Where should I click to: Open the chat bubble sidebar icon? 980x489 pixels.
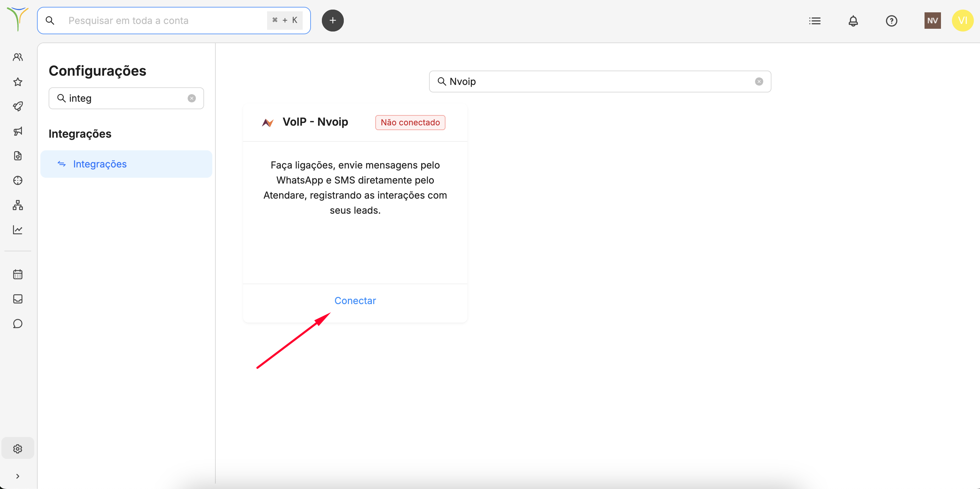(17, 324)
